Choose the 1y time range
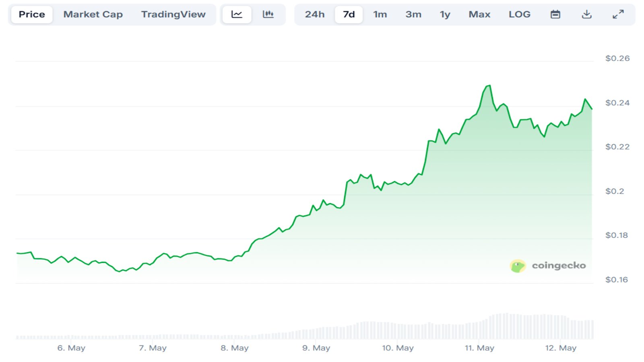The width and height of the screenshot is (644, 362). pyautogui.click(x=445, y=14)
